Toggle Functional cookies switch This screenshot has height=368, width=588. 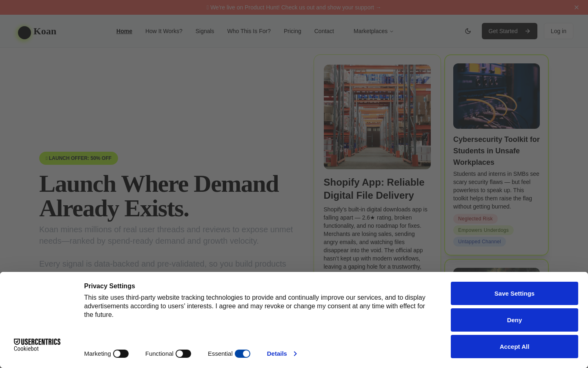coord(183,354)
